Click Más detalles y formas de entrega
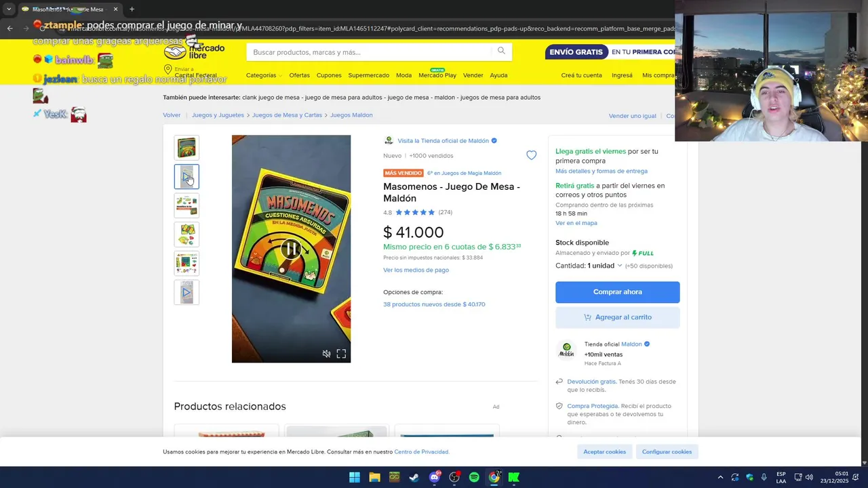Image resolution: width=868 pixels, height=488 pixels. point(601,171)
